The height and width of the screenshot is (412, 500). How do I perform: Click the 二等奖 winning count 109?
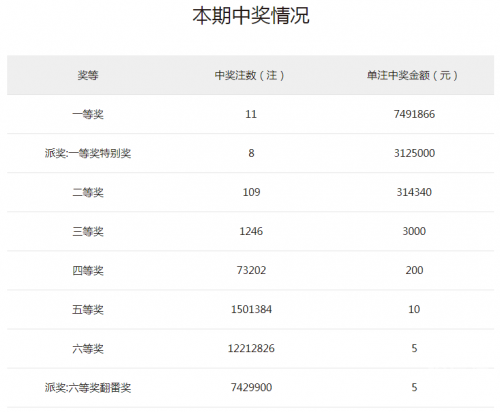(251, 192)
